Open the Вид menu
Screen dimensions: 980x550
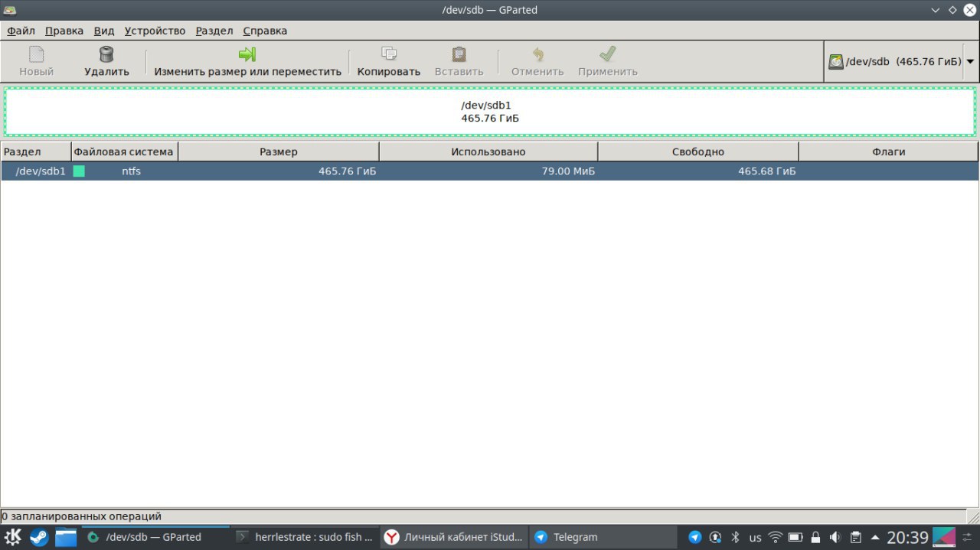coord(104,31)
